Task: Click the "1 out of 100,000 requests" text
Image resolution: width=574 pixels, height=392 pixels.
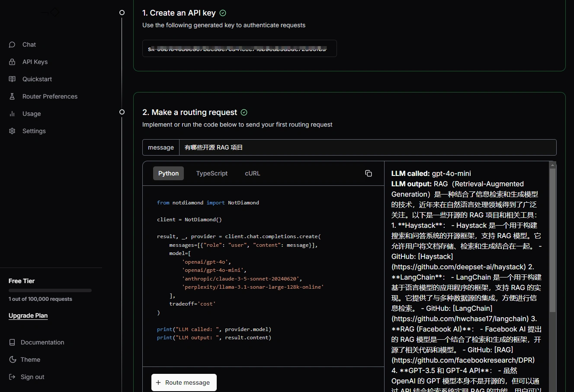Action: point(40,299)
